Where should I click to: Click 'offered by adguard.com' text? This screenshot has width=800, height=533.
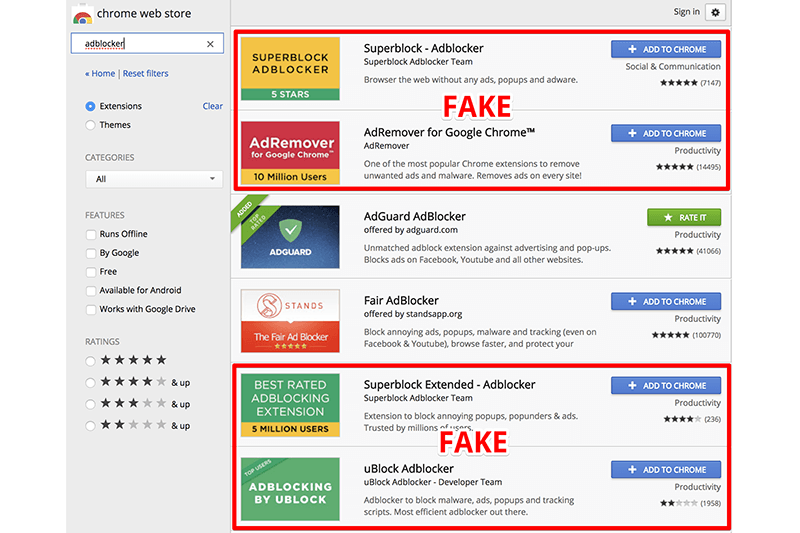click(411, 230)
